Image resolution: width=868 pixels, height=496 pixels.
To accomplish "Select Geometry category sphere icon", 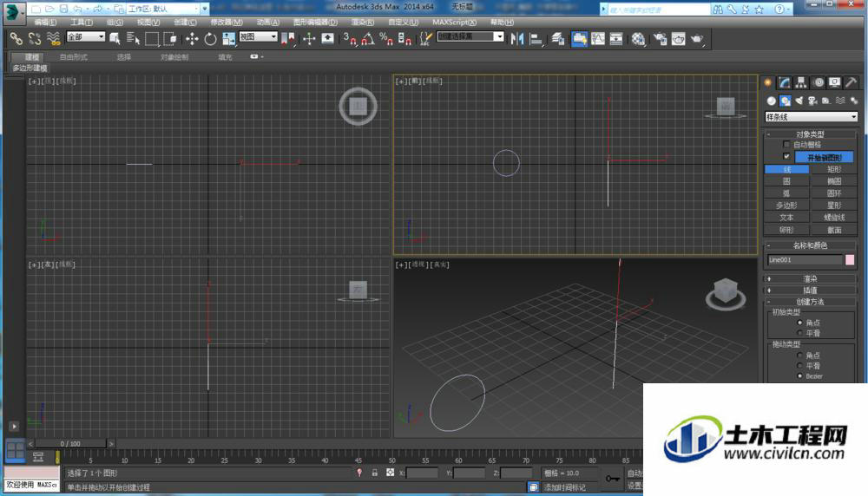I will pos(771,101).
